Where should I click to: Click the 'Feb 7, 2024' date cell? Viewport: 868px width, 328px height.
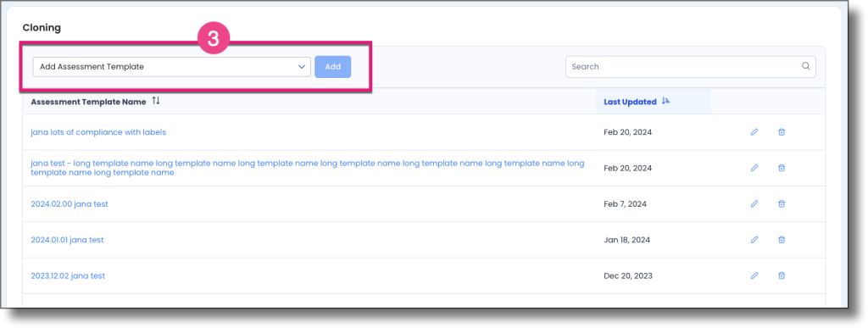click(625, 203)
